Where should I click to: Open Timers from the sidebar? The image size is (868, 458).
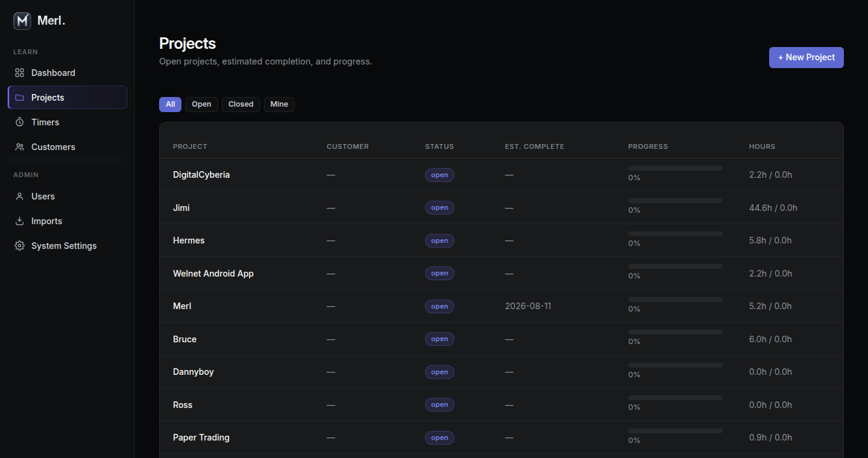(68, 122)
